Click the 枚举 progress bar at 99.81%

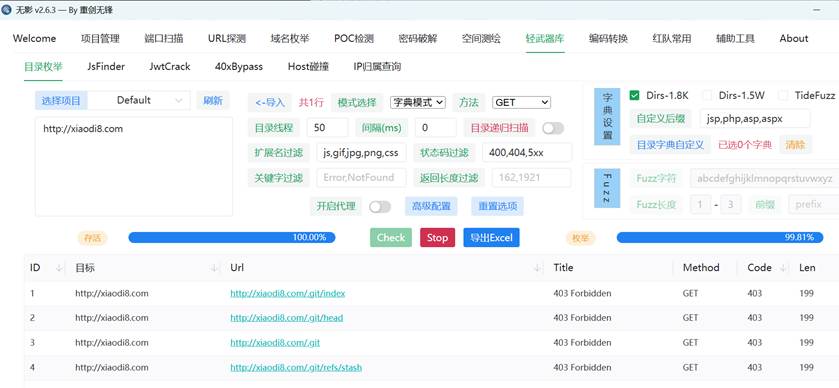pyautogui.click(x=720, y=238)
